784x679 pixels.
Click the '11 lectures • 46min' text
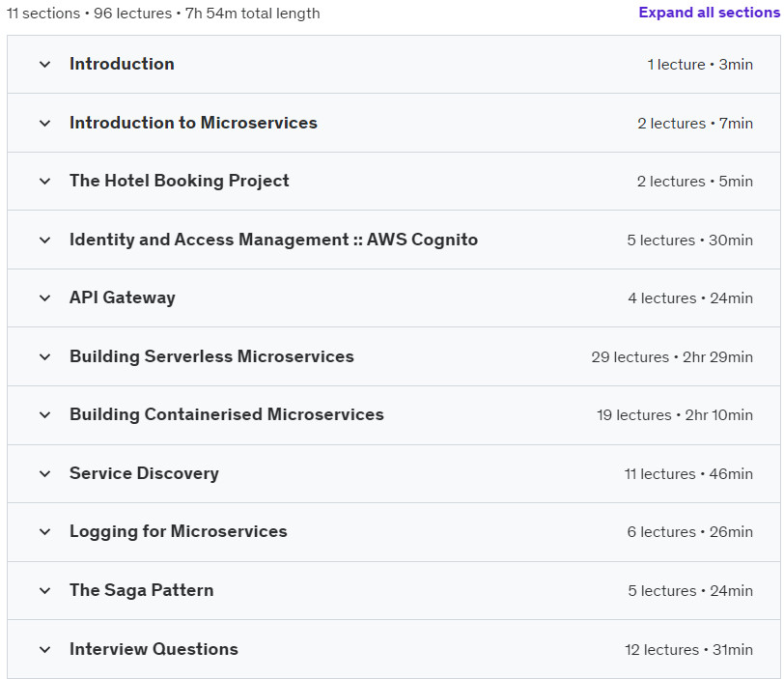tap(688, 473)
